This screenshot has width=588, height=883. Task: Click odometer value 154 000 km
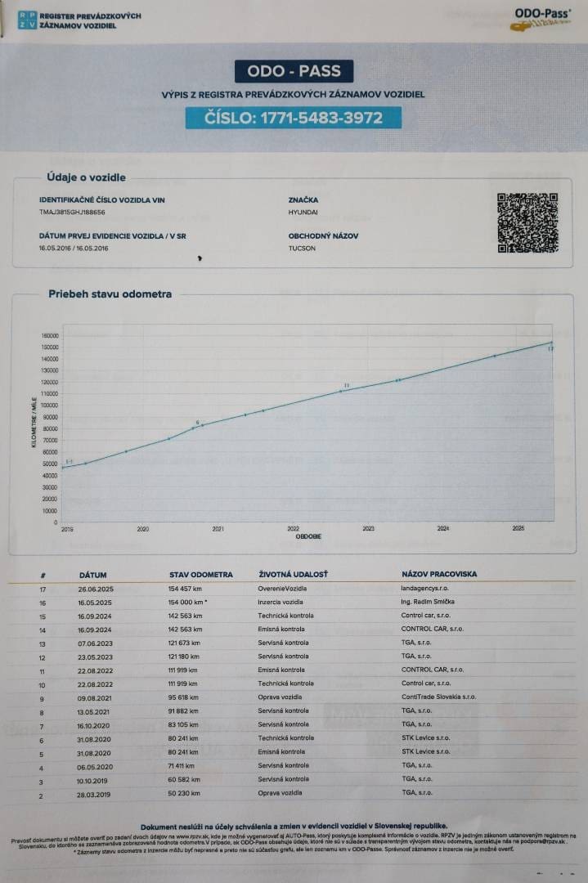pyautogui.click(x=186, y=602)
